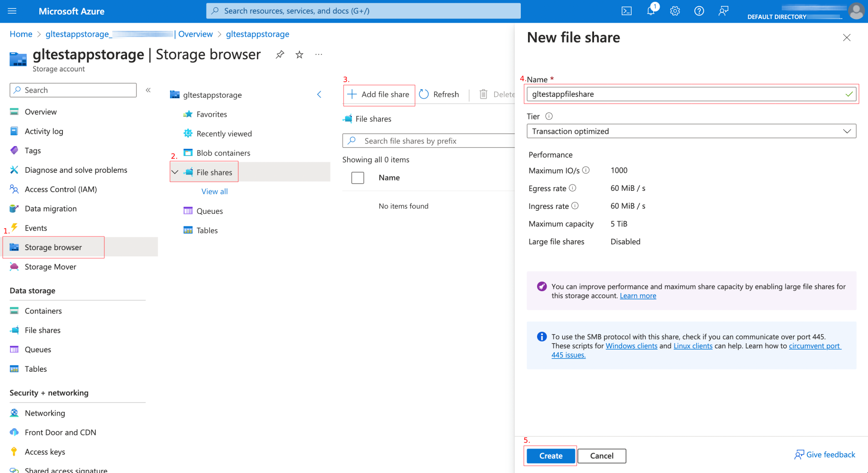868x473 pixels.
Task: Click View all under File shares
Action: click(x=214, y=192)
